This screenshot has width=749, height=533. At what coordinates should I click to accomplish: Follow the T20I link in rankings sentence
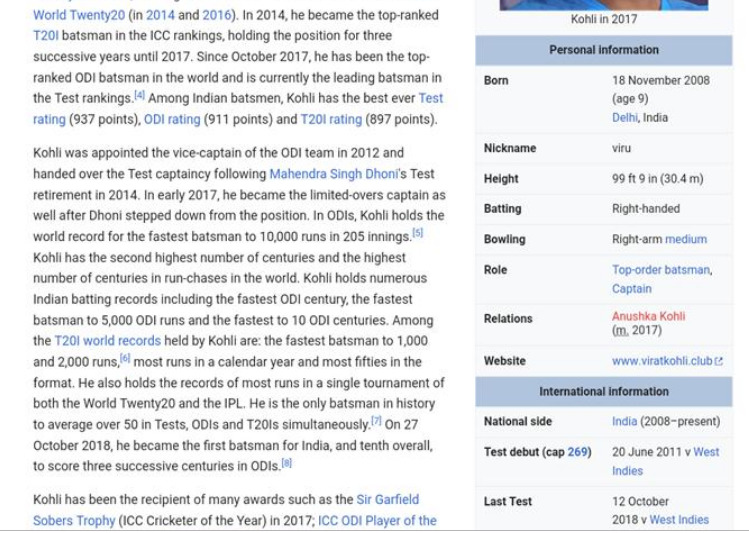[45, 36]
